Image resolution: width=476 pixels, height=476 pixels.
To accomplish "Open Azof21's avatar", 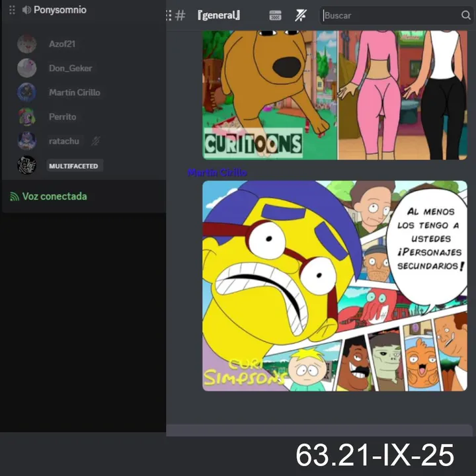I will (26, 44).
